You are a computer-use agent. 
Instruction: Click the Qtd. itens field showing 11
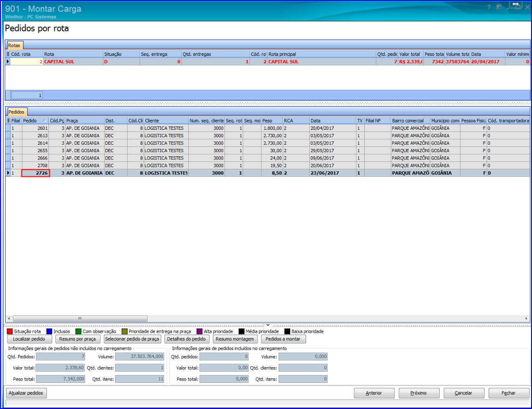pyautogui.click(x=140, y=379)
